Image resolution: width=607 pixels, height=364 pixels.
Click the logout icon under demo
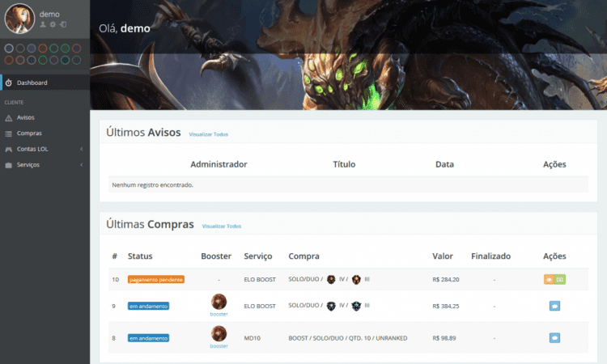pyautogui.click(x=62, y=24)
